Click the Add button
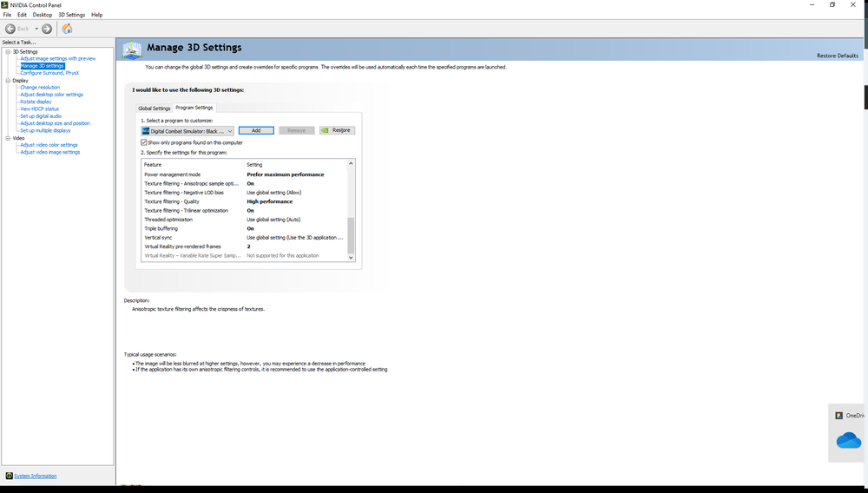The image size is (868, 493). (256, 130)
